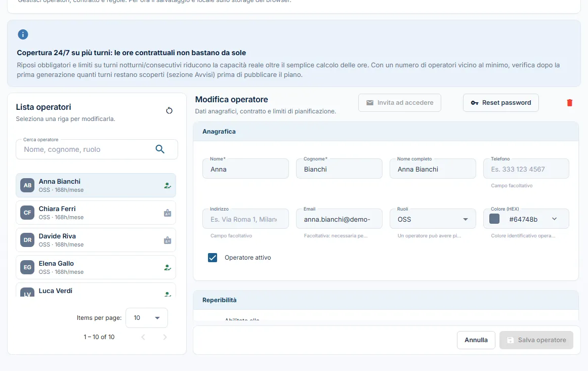Focus the Cerca operatore search field
This screenshot has height=371, width=588.
(97, 149)
